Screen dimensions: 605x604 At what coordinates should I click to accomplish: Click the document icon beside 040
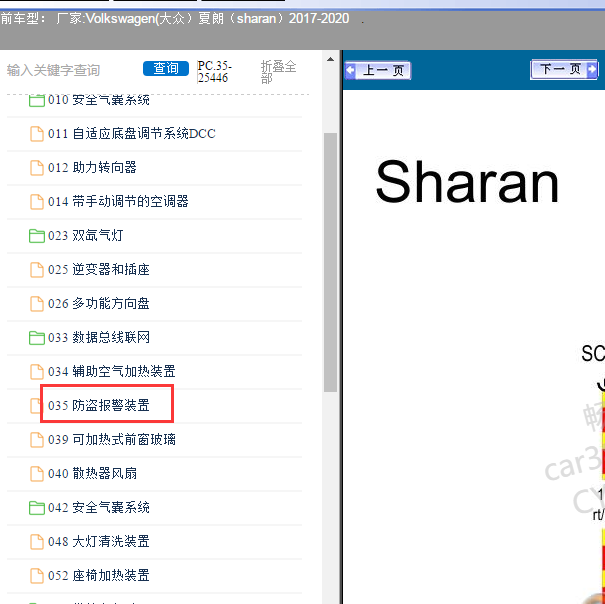[x=37, y=474]
